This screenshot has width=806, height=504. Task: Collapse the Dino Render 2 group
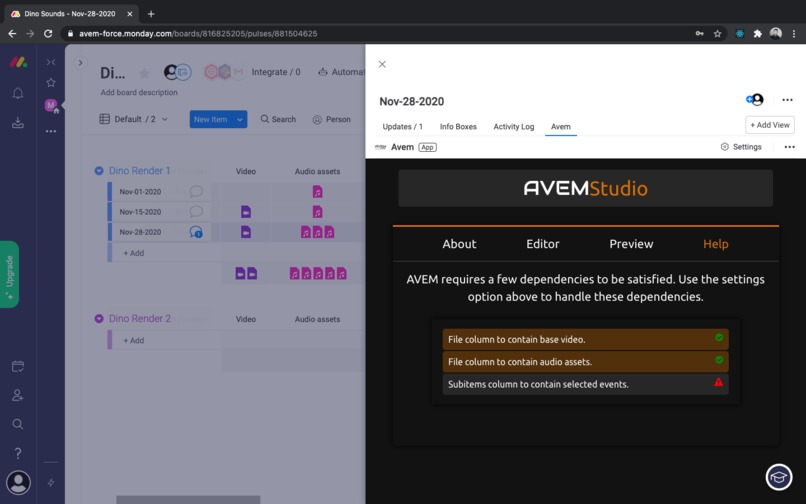pos(99,318)
